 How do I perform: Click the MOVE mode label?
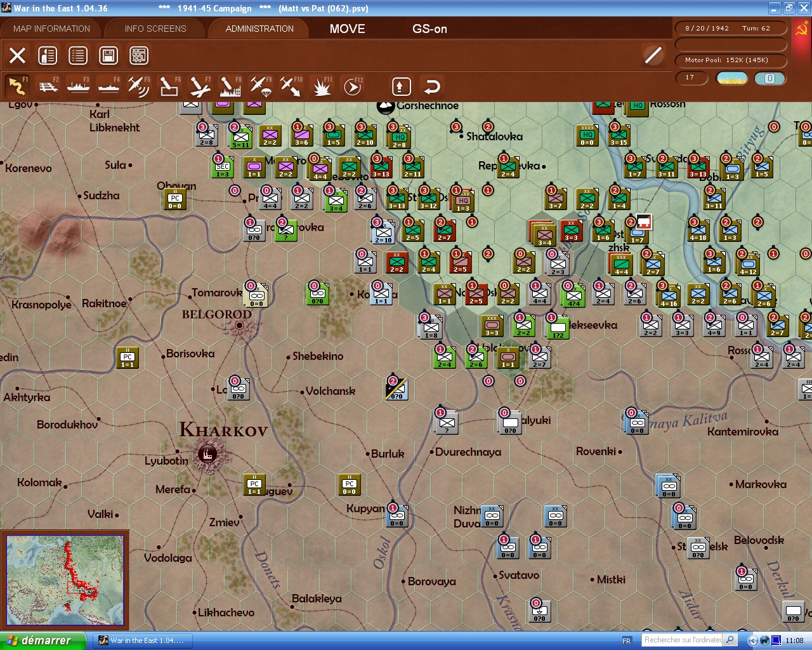coord(347,29)
